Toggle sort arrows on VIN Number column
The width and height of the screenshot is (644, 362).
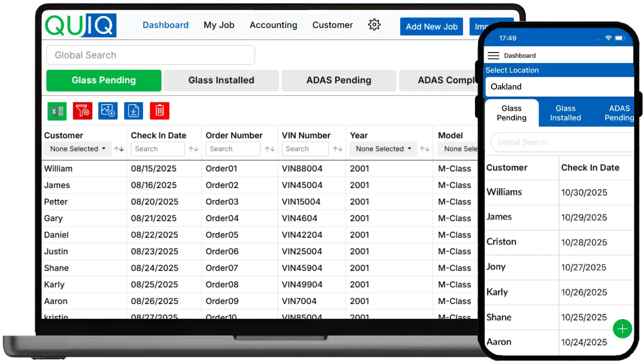(338, 149)
